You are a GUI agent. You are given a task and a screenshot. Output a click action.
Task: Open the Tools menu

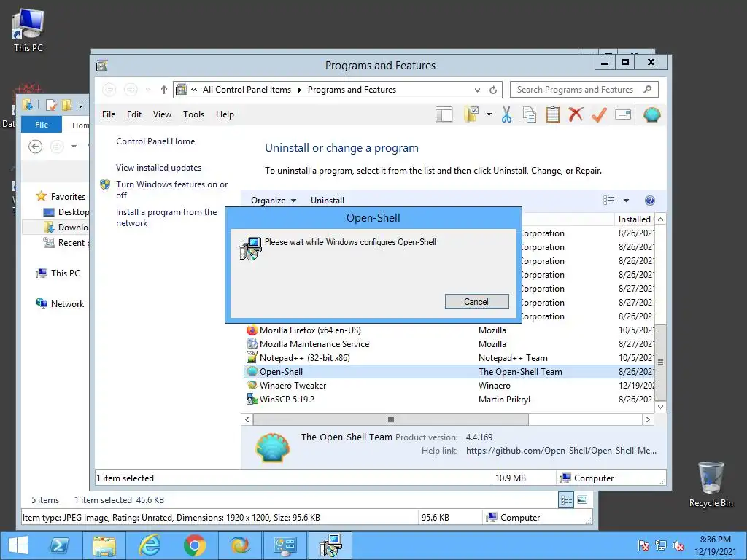click(193, 114)
